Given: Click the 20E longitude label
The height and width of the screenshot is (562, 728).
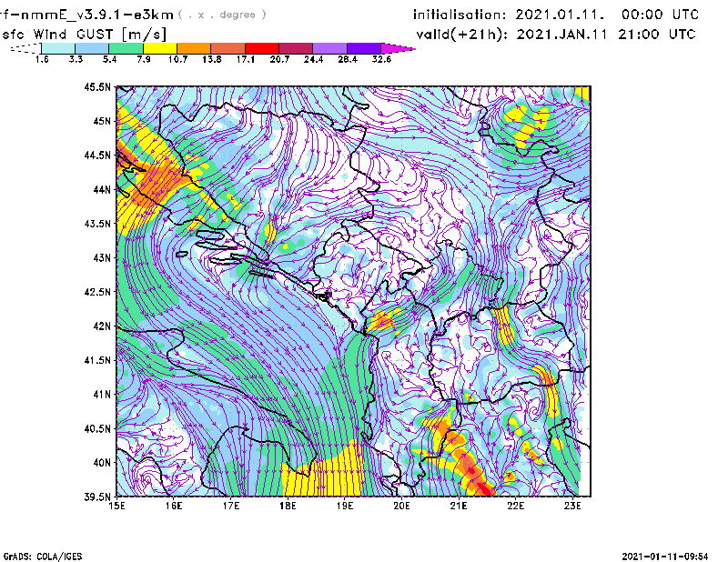Looking at the screenshot, I should pyautogui.click(x=401, y=506).
